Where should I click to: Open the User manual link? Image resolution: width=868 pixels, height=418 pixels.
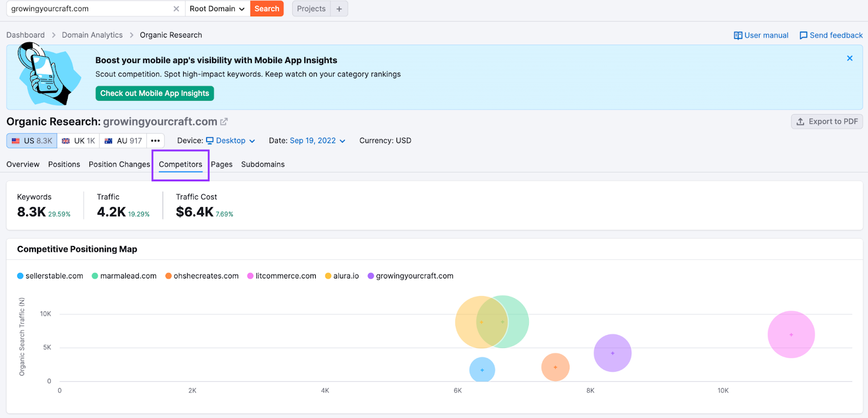[761, 35]
